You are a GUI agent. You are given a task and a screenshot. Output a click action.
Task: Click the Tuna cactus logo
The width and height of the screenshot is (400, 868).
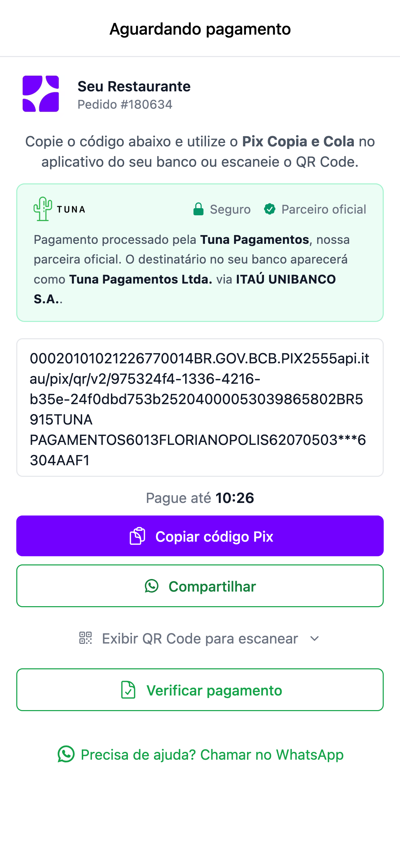[43, 209]
